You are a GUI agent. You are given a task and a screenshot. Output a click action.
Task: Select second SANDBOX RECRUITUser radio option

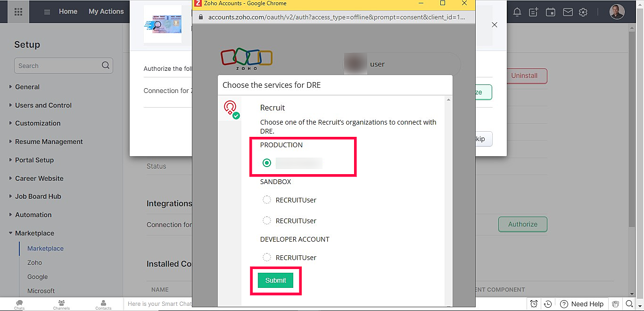click(267, 220)
